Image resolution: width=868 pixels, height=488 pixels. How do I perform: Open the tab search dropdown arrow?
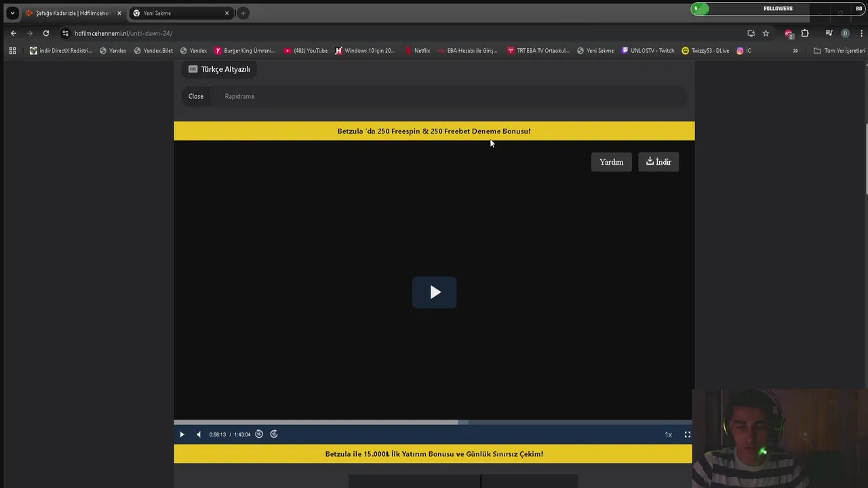[12, 13]
